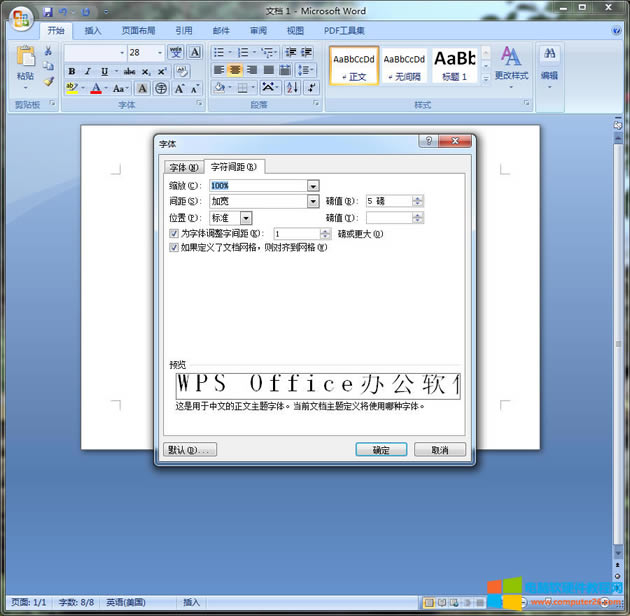
Task: Open the 插入 ribbon tab
Action: point(93,31)
